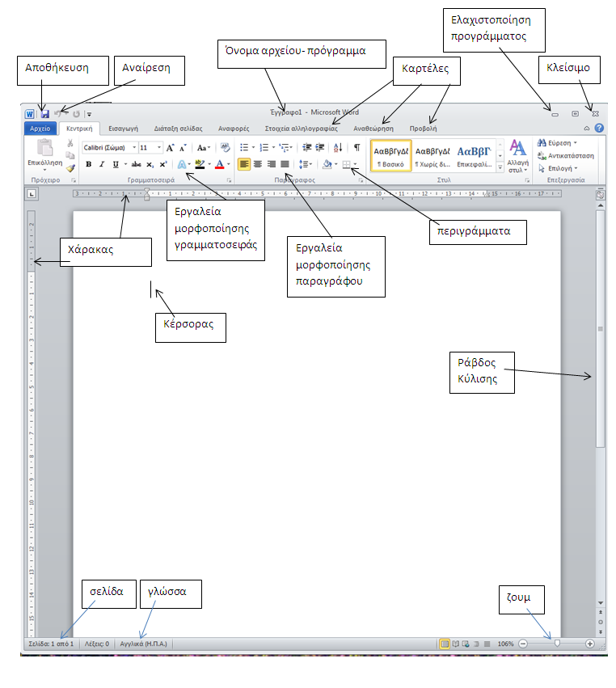Screen dimensions: 616x688
Task: Open the Calibri font name dropdown
Action: pos(110,148)
